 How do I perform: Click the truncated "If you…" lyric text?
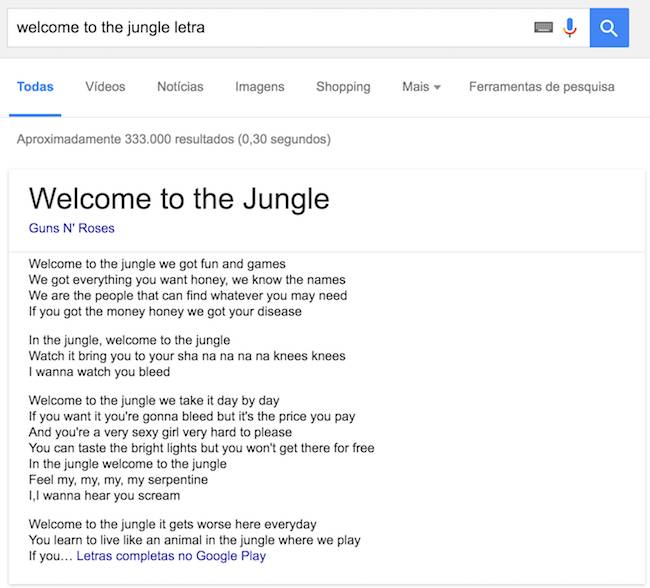click(x=49, y=556)
